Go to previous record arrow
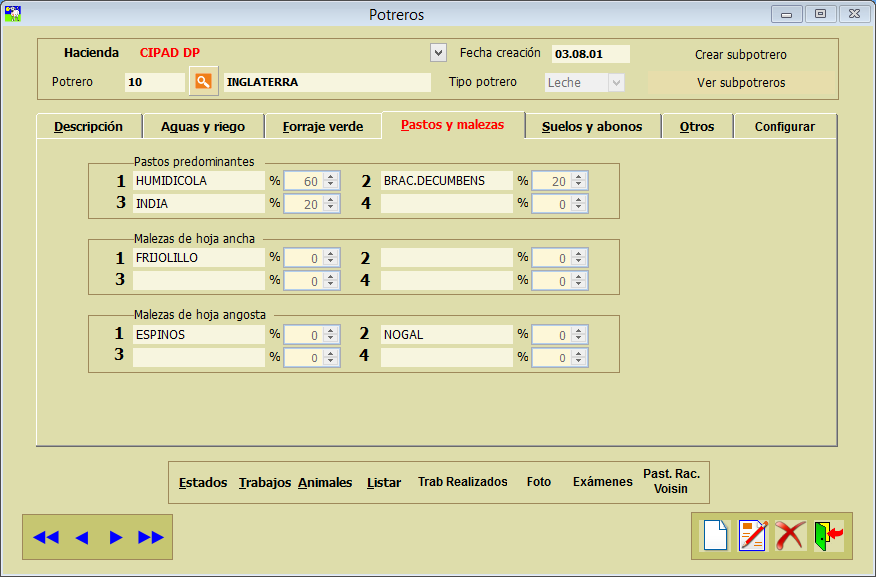Screen dimensions: 876x577 point(82,537)
